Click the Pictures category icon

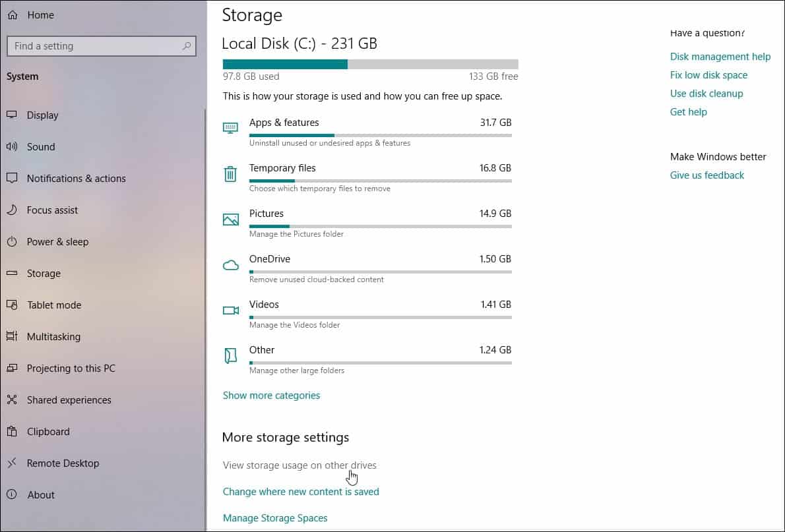point(230,220)
